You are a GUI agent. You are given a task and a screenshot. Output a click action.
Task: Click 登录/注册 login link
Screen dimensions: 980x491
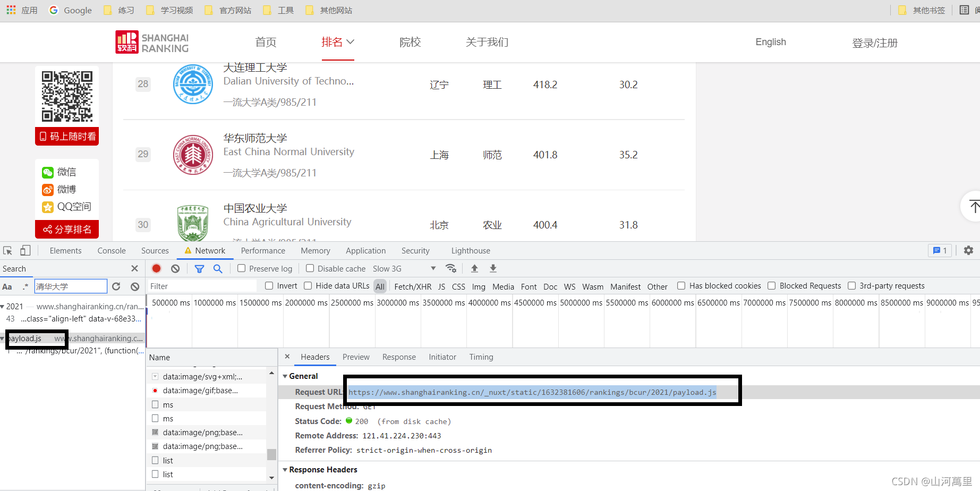point(875,43)
